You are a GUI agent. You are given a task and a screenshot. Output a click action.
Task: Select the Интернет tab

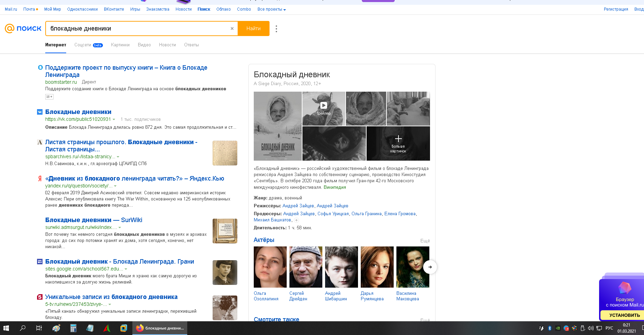[56, 45]
